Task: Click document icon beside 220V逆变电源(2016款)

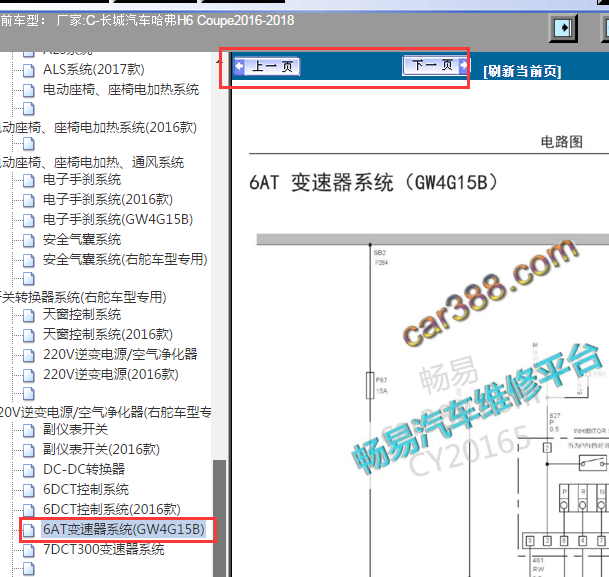Action: (x=28, y=375)
